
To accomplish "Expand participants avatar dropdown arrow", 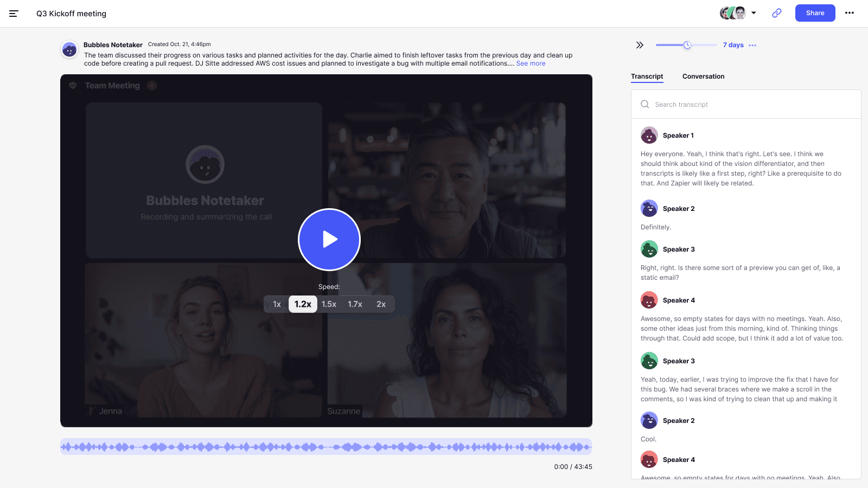I will pos(754,13).
